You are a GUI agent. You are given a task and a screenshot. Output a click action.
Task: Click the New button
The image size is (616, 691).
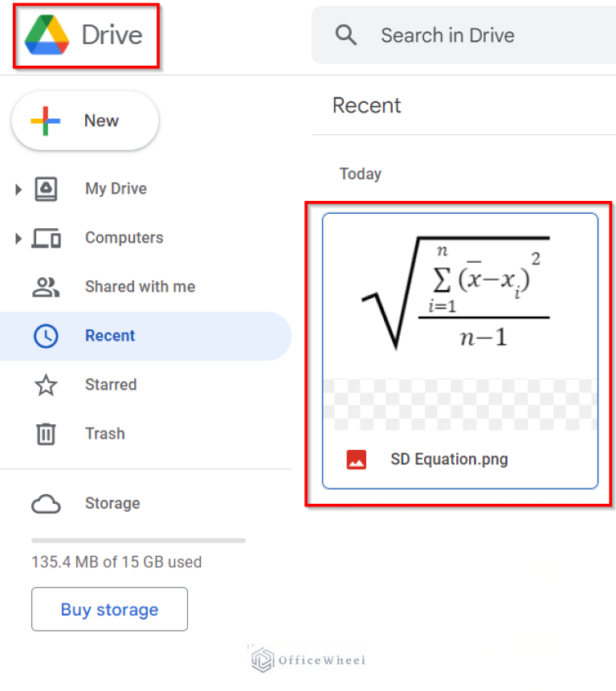coord(84,119)
